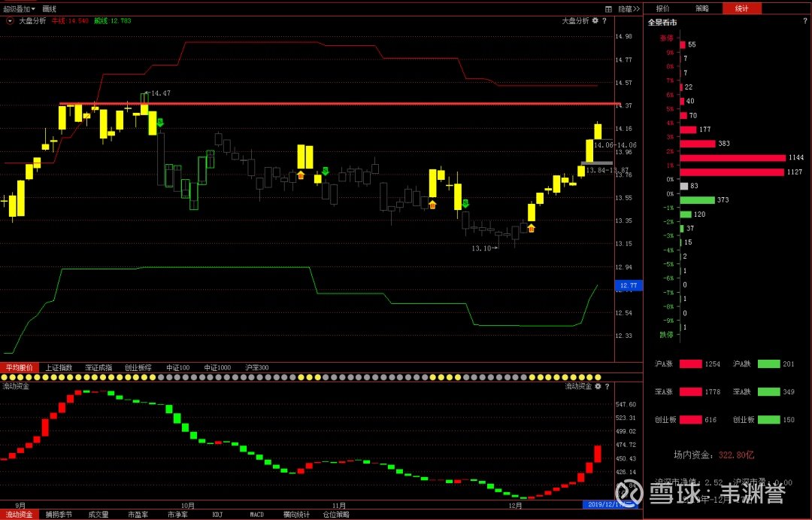Open help for the 大盘分析 indicator
The height and width of the screenshot is (520, 812).
(x=604, y=21)
